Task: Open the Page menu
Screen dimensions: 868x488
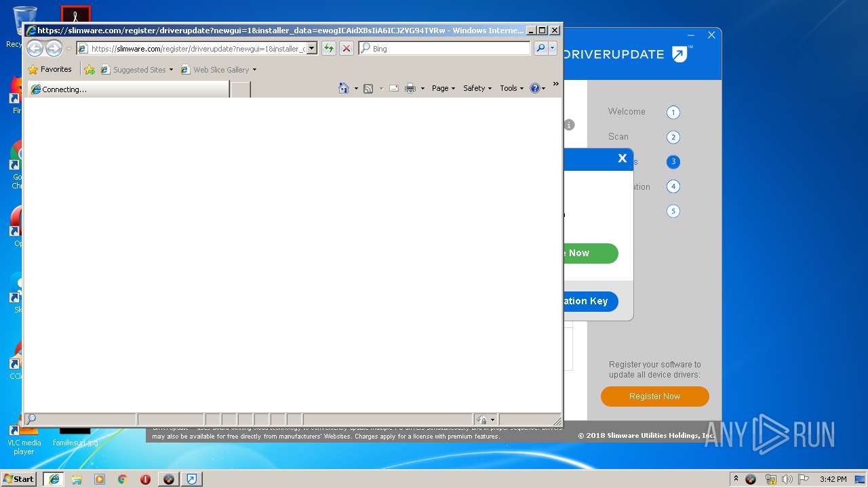Action: click(x=443, y=88)
